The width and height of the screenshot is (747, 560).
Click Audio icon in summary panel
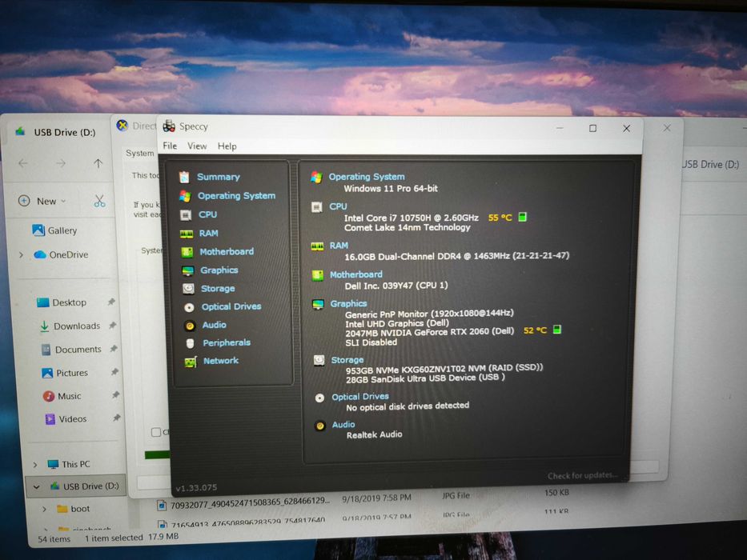pyautogui.click(x=320, y=426)
